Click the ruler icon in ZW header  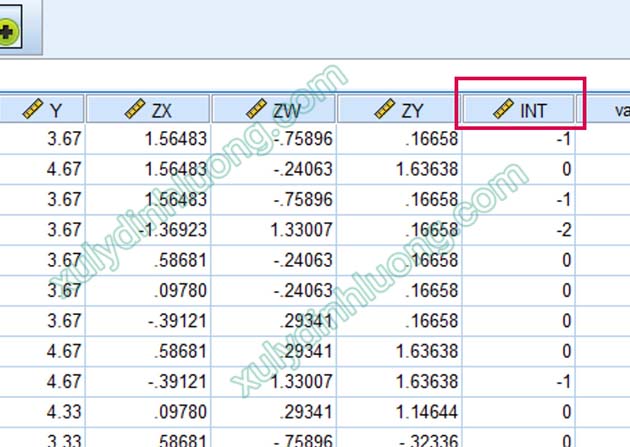coord(257,110)
